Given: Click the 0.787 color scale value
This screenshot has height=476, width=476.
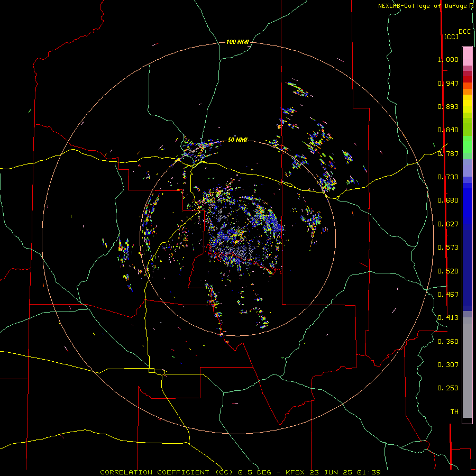Looking at the screenshot, I should [448, 153].
